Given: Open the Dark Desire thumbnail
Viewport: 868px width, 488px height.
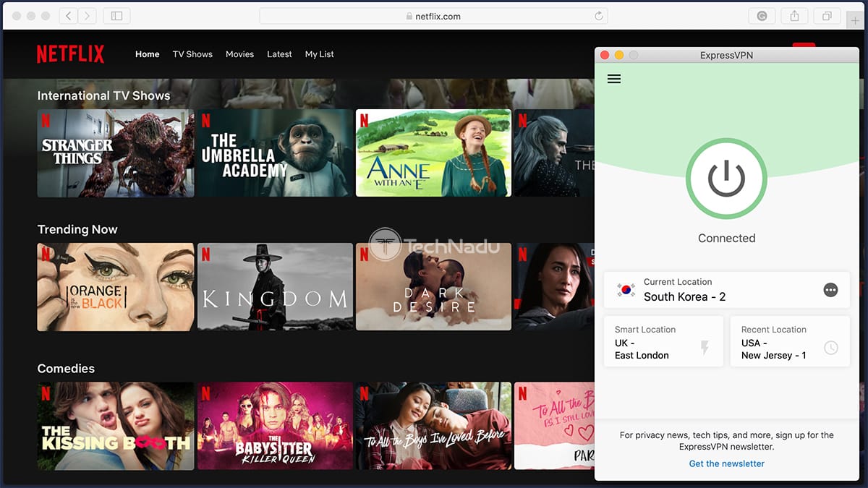Looking at the screenshot, I should [434, 287].
